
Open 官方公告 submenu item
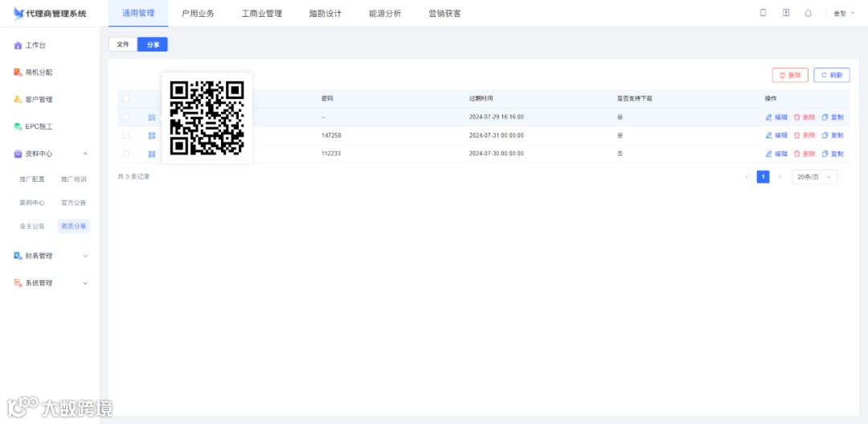point(74,203)
